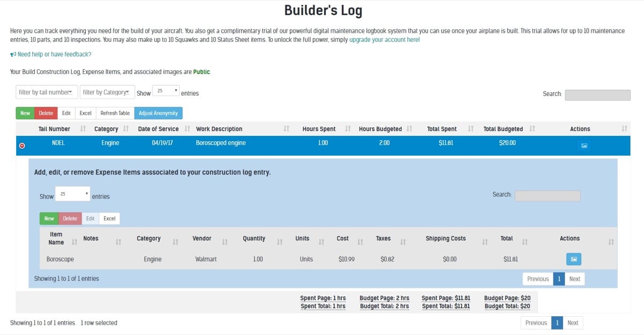This screenshot has width=644, height=335.
Task: Open expense items Show entries dropdown
Action: 72,194
